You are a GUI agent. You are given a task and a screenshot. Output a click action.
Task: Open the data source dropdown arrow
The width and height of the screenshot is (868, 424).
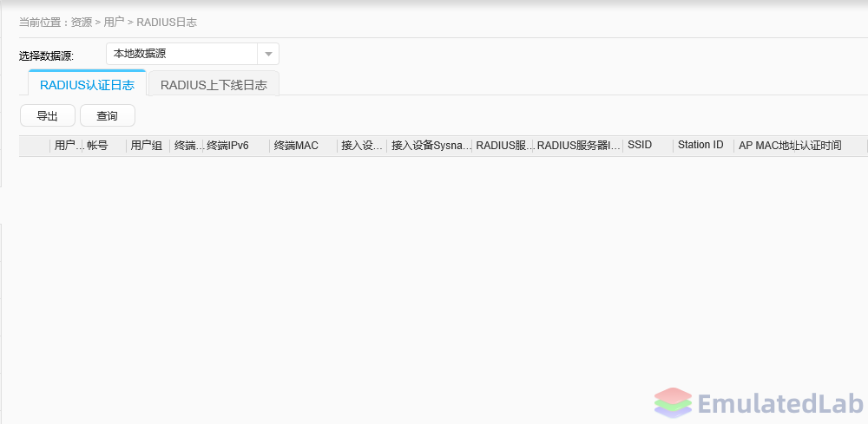coord(268,54)
